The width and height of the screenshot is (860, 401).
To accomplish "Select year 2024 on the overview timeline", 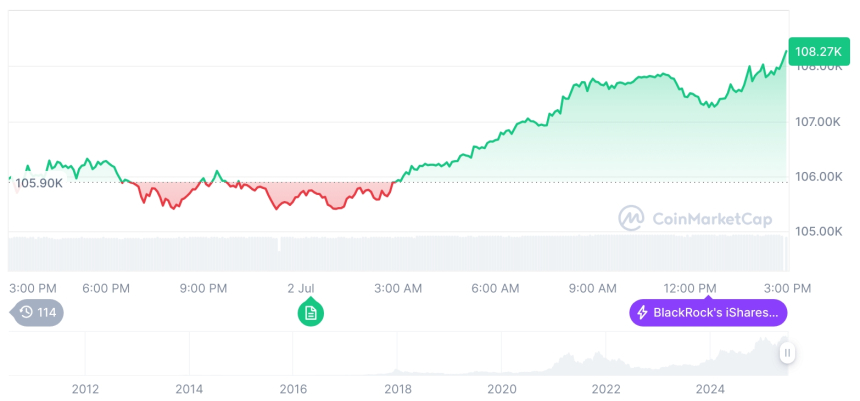I will pos(710,388).
